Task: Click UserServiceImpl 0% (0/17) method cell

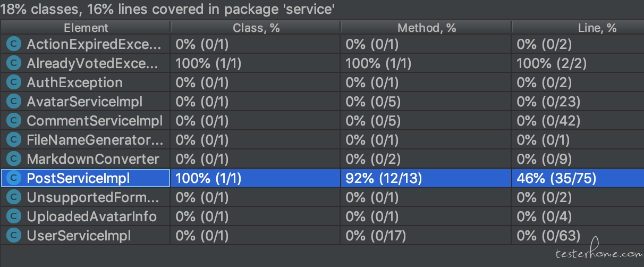Action: pos(426,236)
